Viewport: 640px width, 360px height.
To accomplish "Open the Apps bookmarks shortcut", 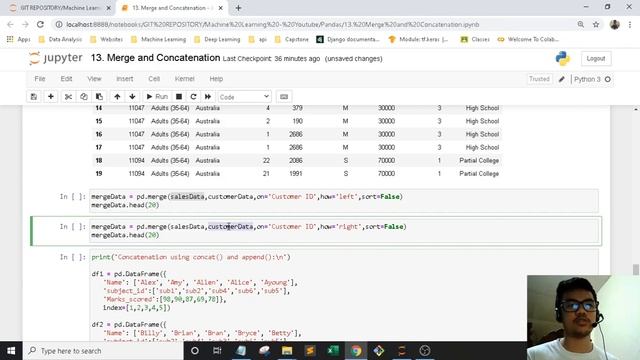I will (18, 39).
